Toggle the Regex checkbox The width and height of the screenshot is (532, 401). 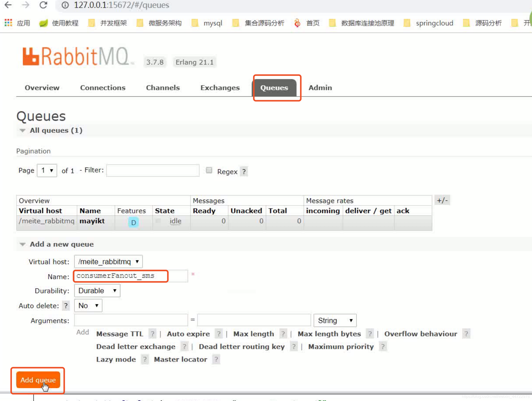(209, 171)
